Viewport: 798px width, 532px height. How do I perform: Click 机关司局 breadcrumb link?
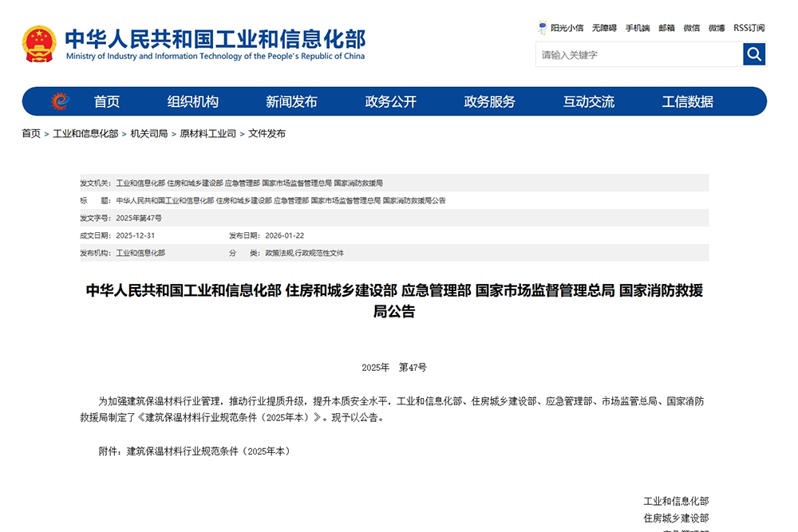click(149, 134)
